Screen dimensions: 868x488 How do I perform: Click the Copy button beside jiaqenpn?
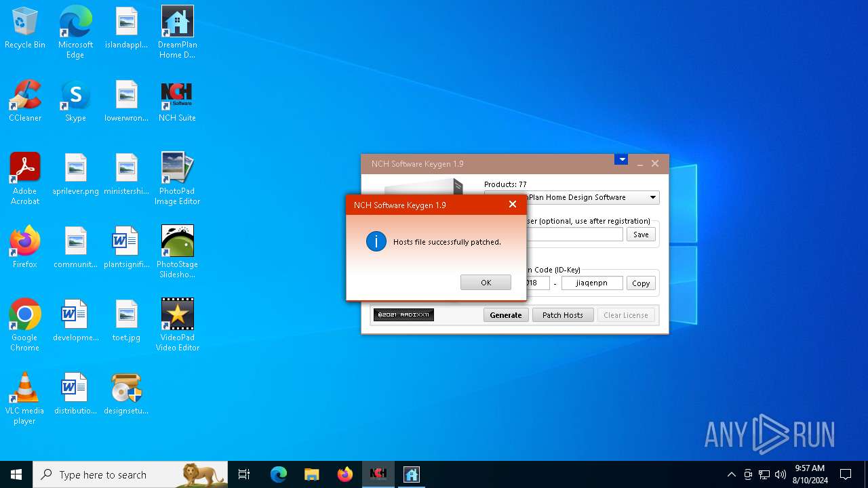click(641, 283)
